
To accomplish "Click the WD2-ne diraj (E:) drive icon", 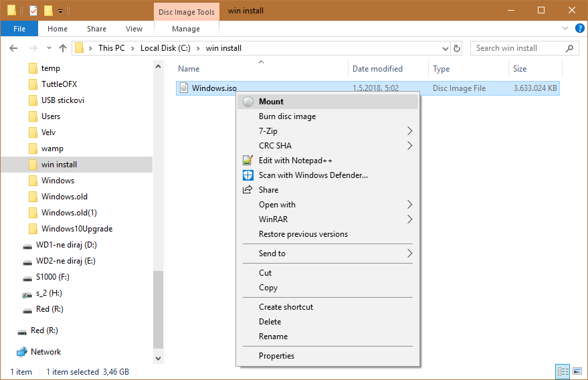I will click(x=27, y=262).
